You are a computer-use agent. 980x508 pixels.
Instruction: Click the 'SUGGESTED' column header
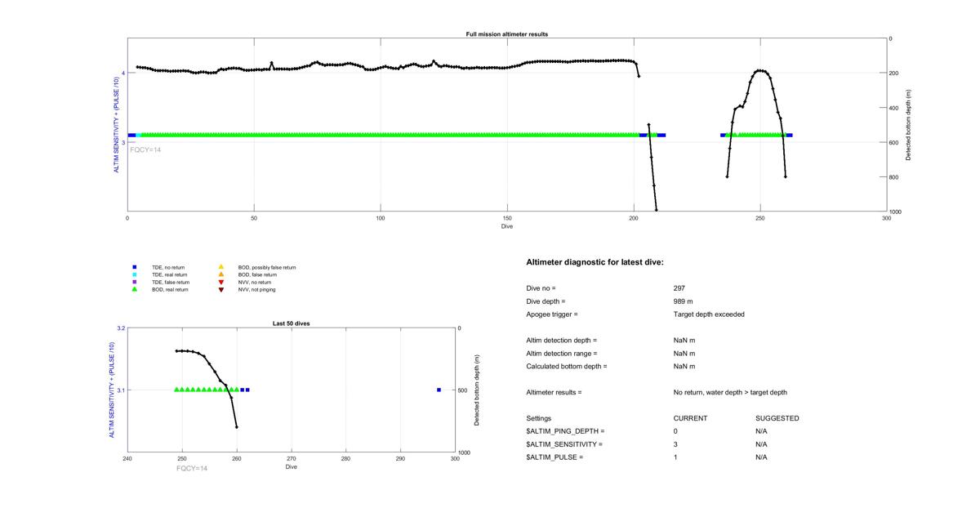click(777, 418)
